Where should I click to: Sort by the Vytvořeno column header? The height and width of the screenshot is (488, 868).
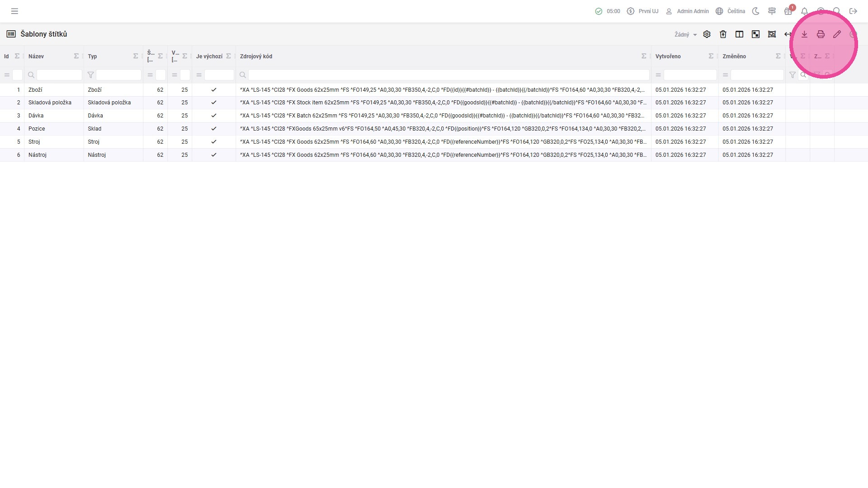(668, 56)
